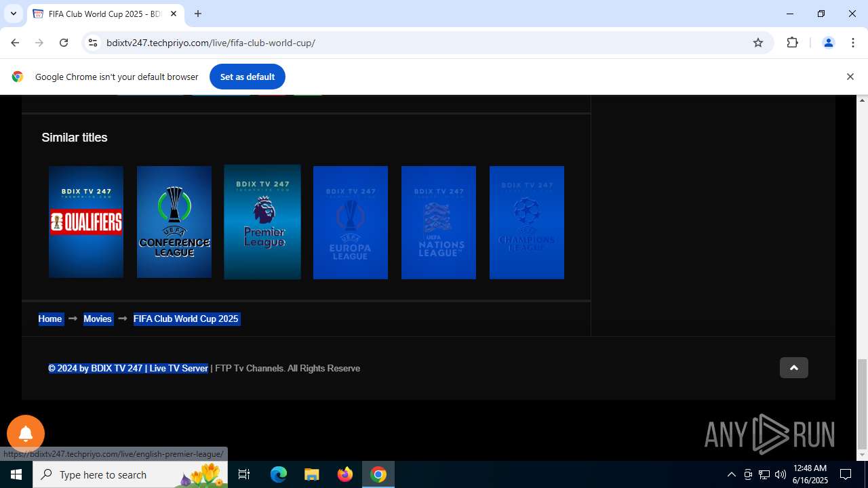Open the tab search dropdown arrow

pyautogui.click(x=13, y=14)
